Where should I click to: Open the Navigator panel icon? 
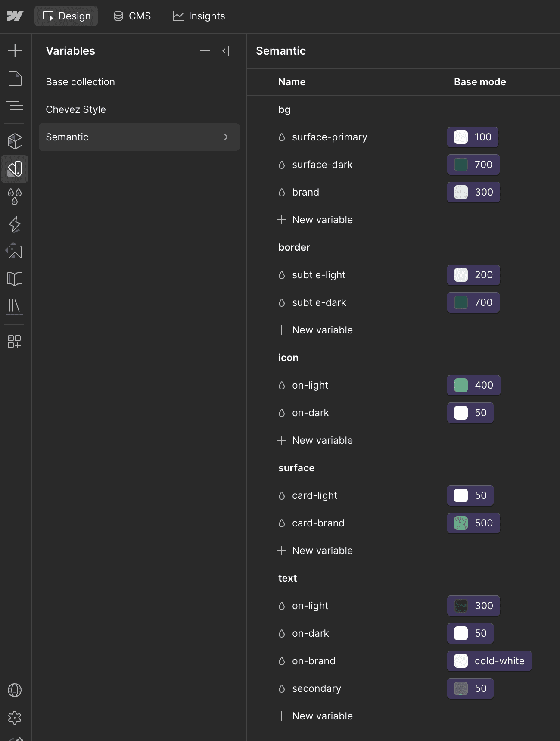pyautogui.click(x=15, y=106)
